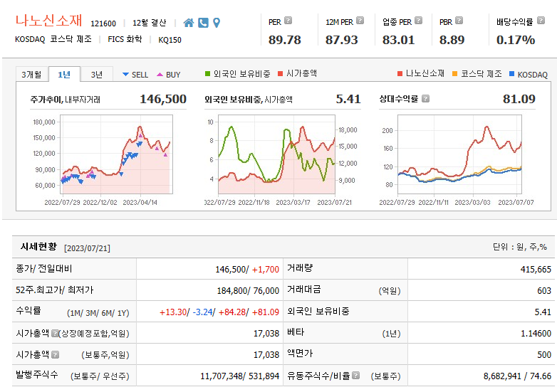Click the 나노신소재 company name title
Screen dimensions: 557x392
click(x=48, y=20)
